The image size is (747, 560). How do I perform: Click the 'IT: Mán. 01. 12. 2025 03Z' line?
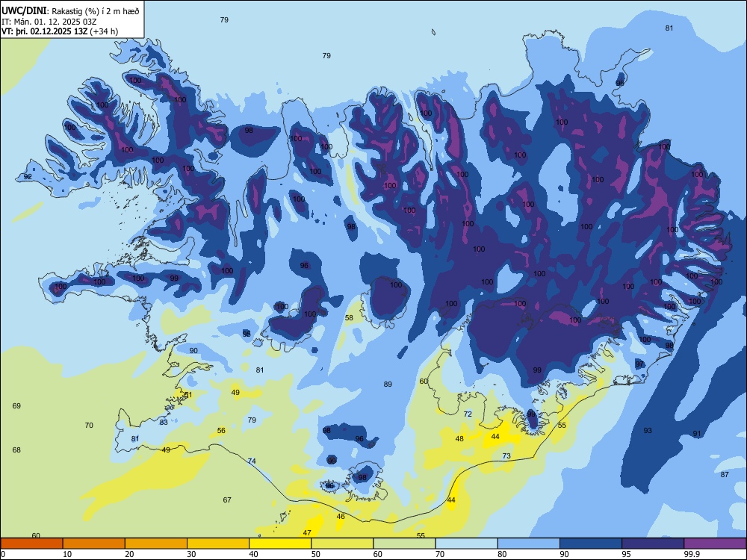[49, 22]
